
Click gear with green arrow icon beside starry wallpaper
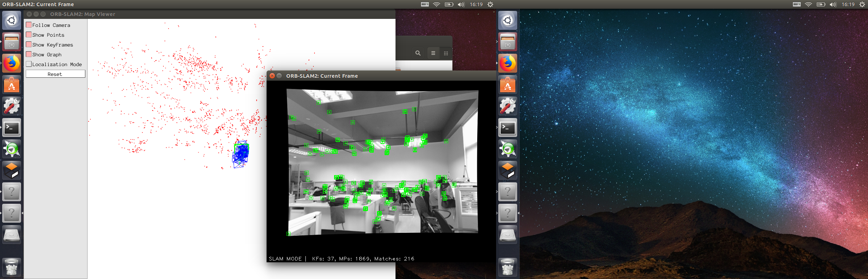(x=507, y=149)
